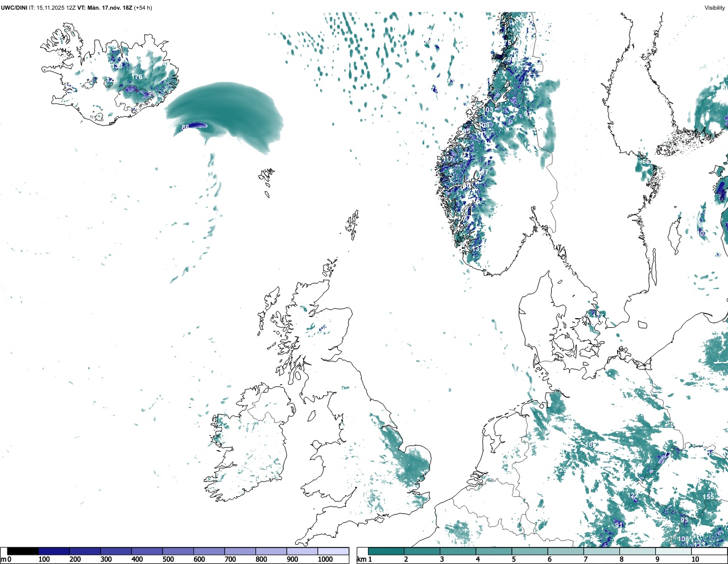The width and height of the screenshot is (728, 564).
Task: Select the '138' value in west Iceland
Action: 117,66
